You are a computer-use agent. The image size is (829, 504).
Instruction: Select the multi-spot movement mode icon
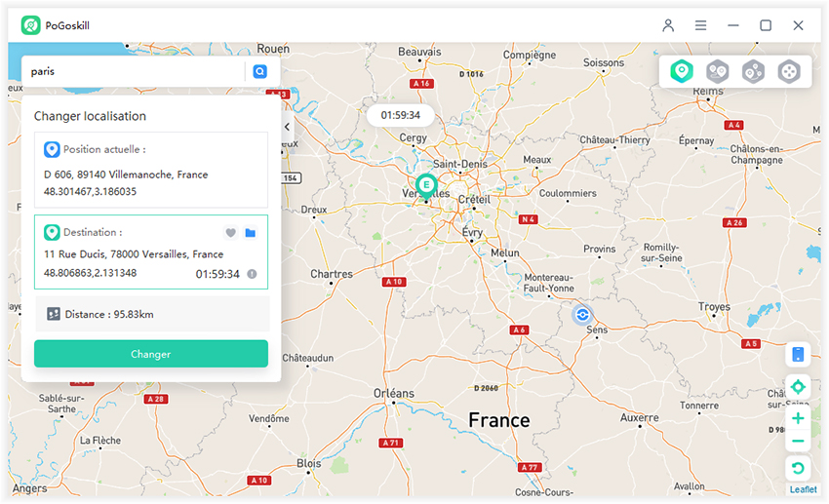[x=753, y=71]
